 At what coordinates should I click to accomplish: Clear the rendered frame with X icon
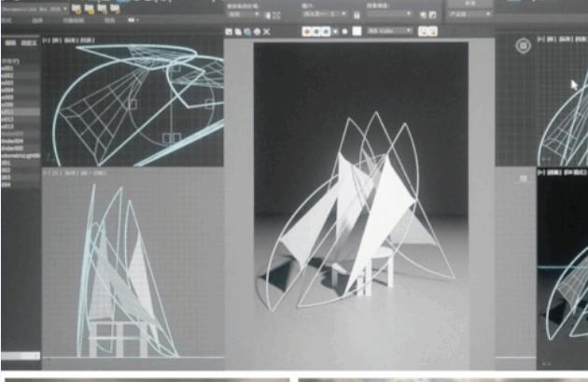point(267,32)
